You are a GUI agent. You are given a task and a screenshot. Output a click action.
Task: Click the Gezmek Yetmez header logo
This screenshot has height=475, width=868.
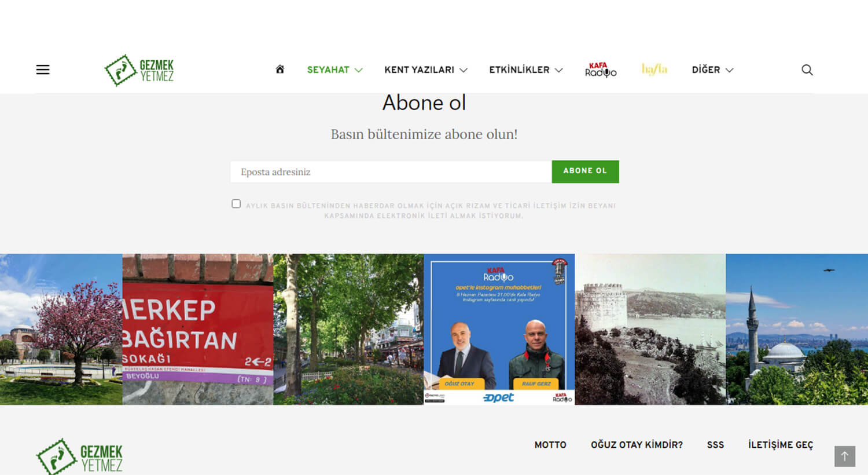click(139, 70)
